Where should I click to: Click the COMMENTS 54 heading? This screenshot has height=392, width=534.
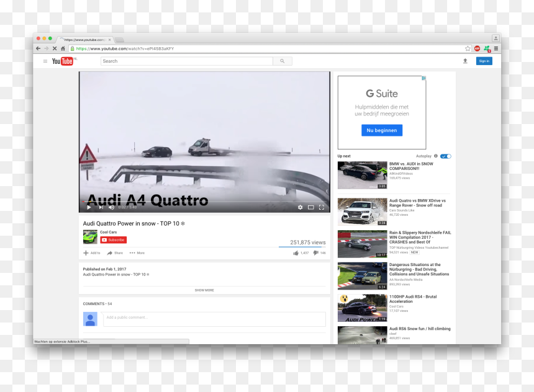pyautogui.click(x=97, y=304)
